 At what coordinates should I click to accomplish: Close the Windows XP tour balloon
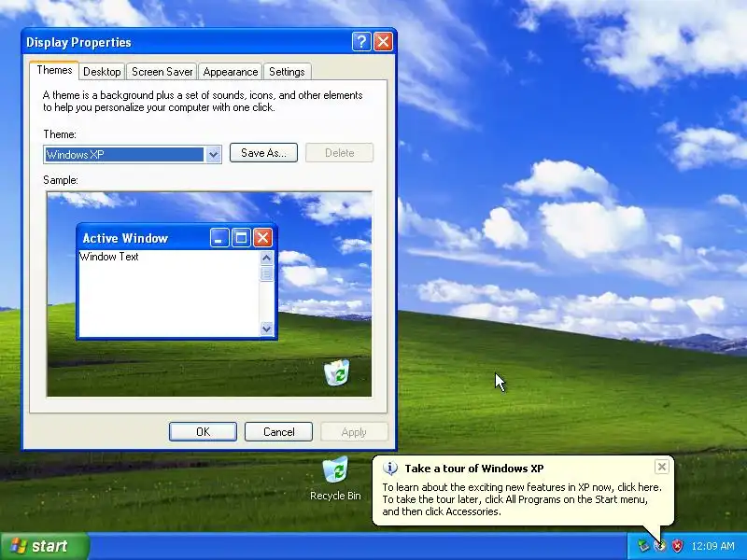pos(662,468)
